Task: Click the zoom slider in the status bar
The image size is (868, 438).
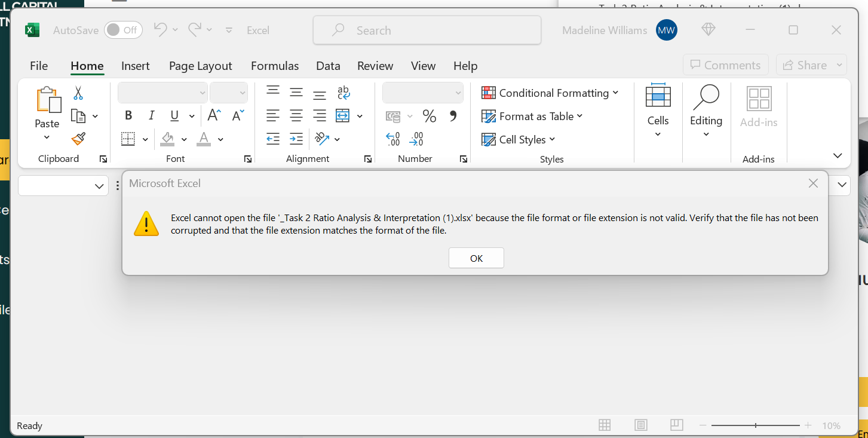Action: click(x=756, y=425)
